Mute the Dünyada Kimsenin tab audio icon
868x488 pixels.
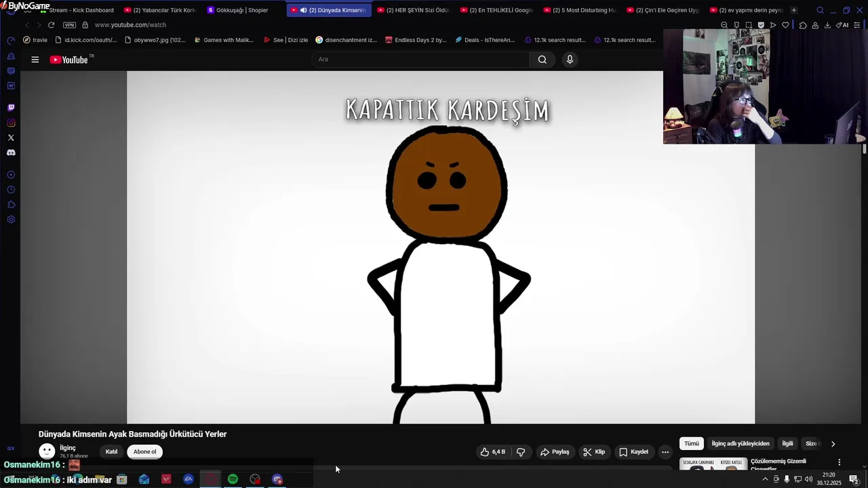303,10
